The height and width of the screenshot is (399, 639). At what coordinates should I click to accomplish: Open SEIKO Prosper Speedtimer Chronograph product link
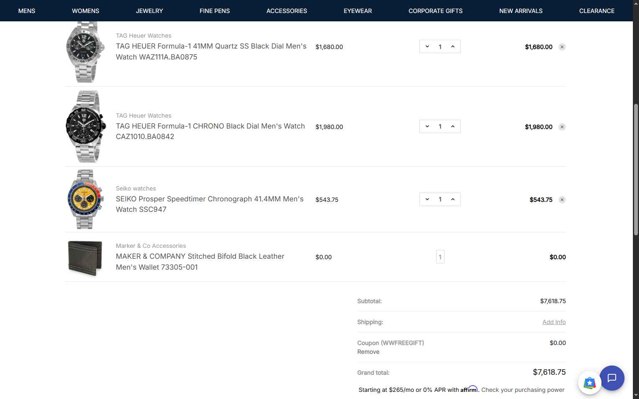[x=209, y=204]
